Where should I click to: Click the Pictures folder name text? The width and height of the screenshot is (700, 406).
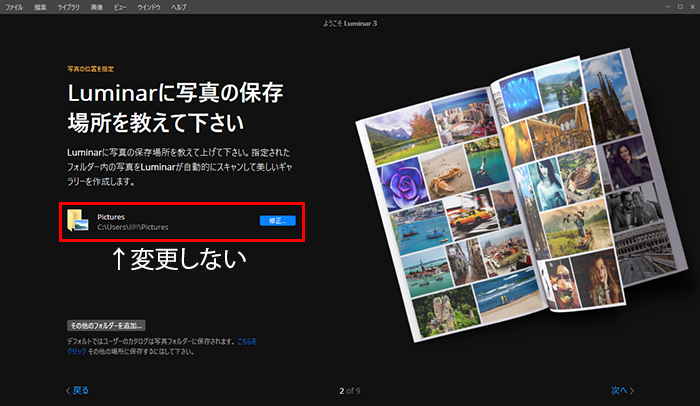pos(111,217)
